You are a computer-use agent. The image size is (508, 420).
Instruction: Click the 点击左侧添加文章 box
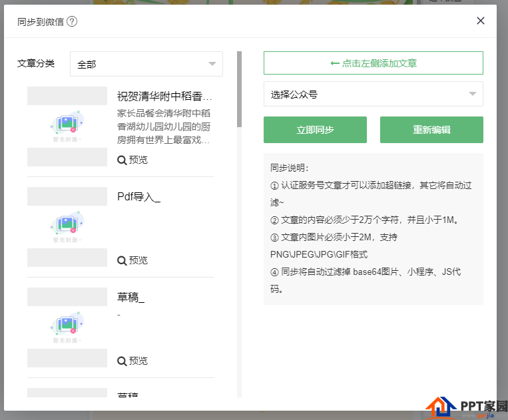374,63
